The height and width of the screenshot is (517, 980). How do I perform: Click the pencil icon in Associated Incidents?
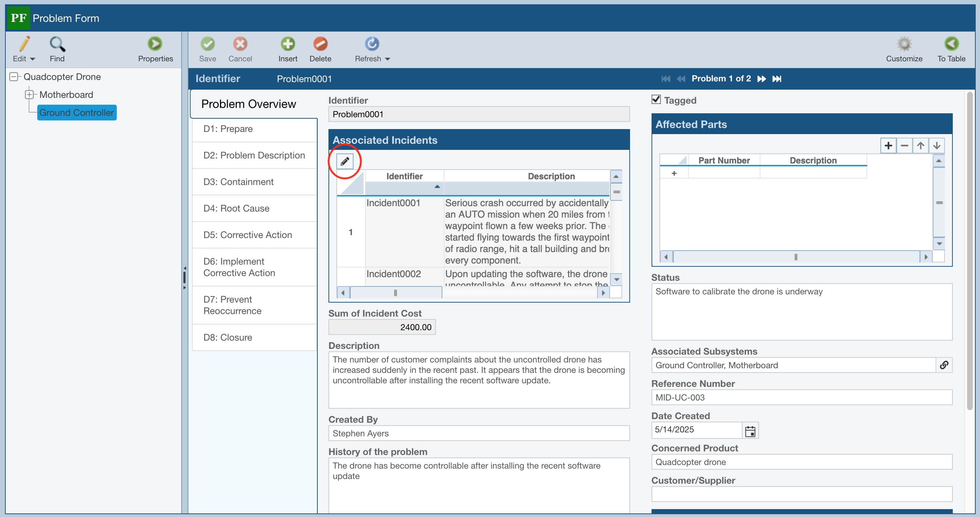(345, 161)
